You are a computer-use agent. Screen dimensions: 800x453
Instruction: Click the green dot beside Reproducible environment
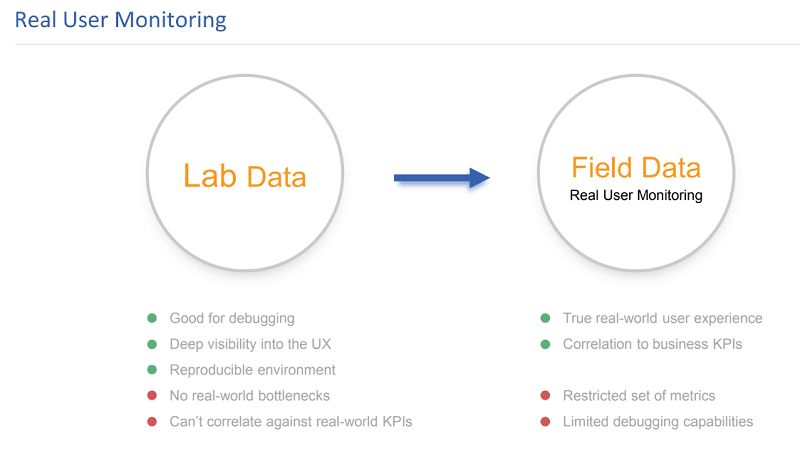[152, 370]
